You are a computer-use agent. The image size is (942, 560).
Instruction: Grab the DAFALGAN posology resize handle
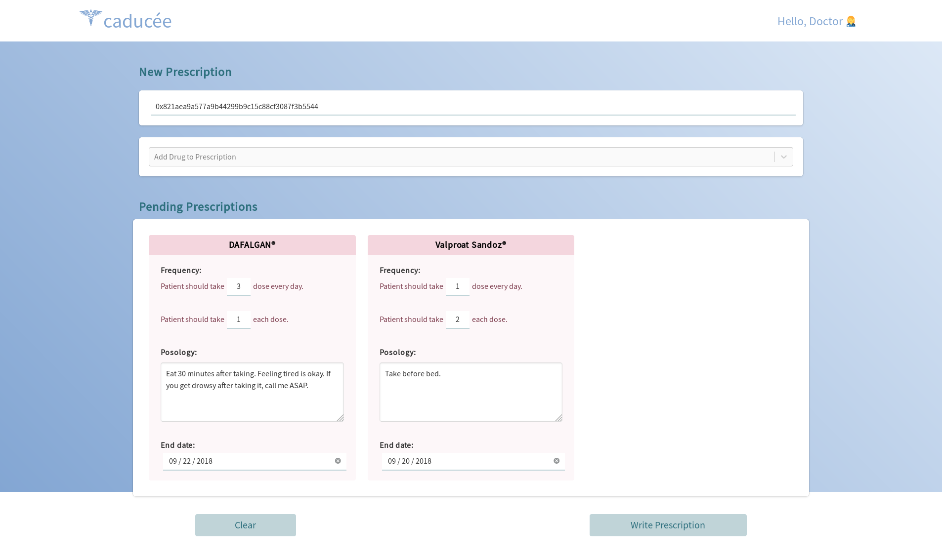[340, 418]
